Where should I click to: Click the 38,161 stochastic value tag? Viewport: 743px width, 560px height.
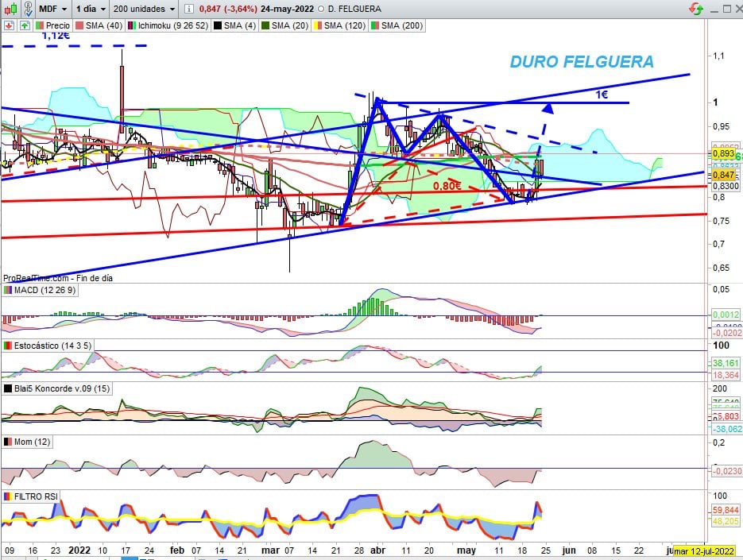726,363
